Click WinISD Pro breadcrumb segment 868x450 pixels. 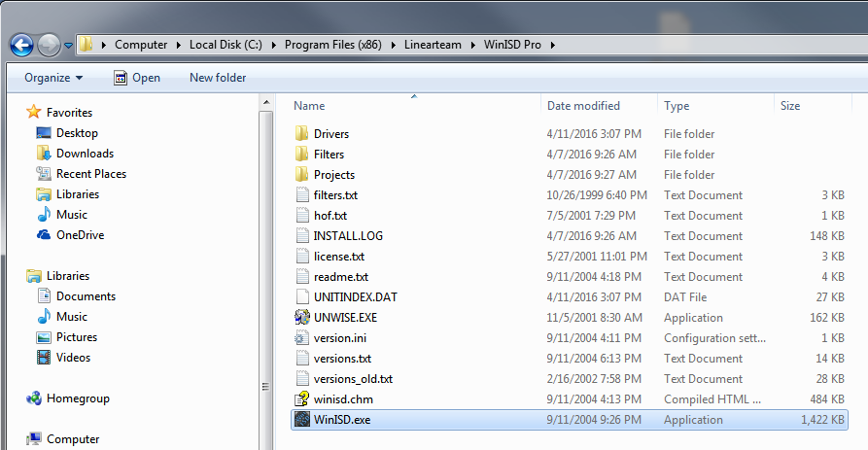(512, 45)
